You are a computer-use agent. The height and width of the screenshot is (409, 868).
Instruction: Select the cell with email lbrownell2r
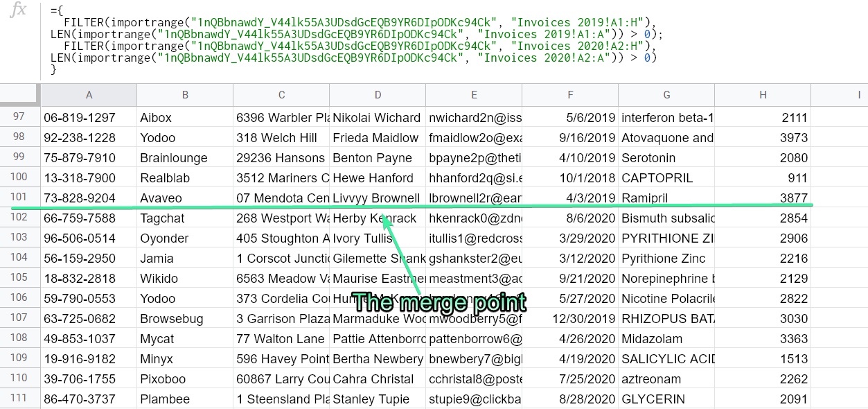tap(474, 198)
